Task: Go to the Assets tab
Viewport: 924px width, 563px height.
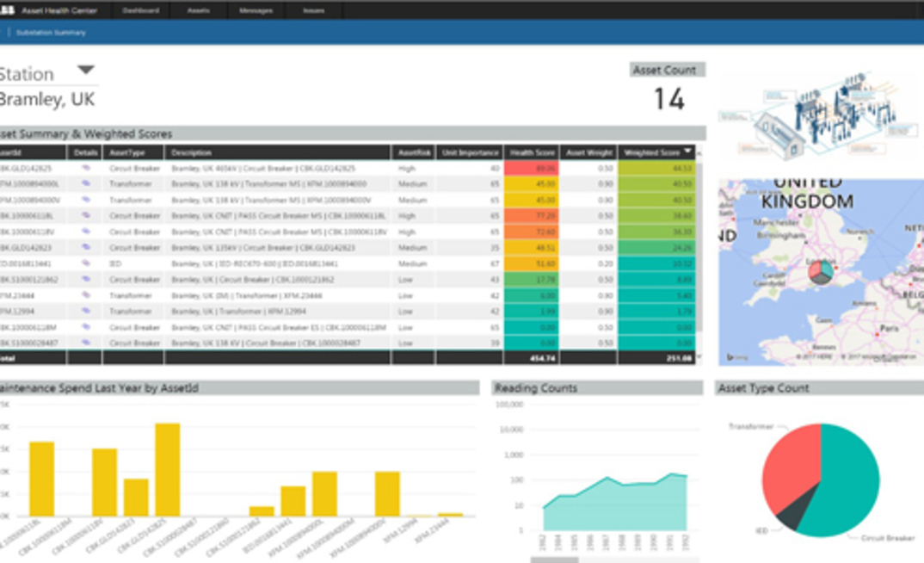Action: (198, 10)
